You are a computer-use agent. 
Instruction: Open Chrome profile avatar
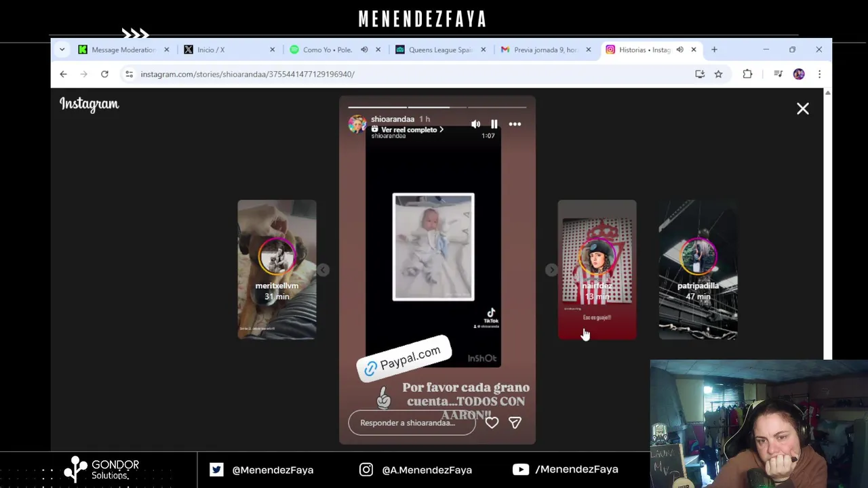pyautogui.click(x=799, y=74)
